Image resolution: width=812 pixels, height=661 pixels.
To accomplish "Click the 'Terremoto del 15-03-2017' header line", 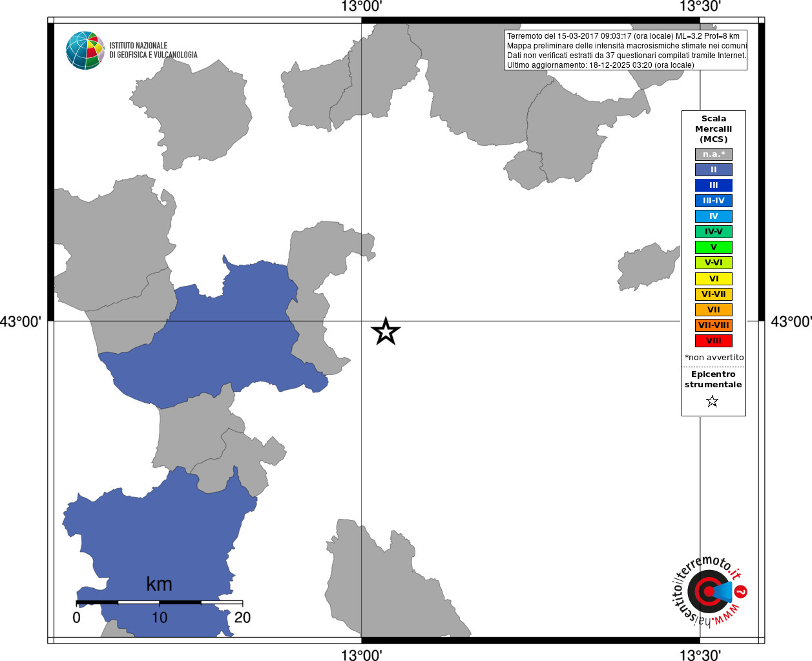I will (x=623, y=36).
